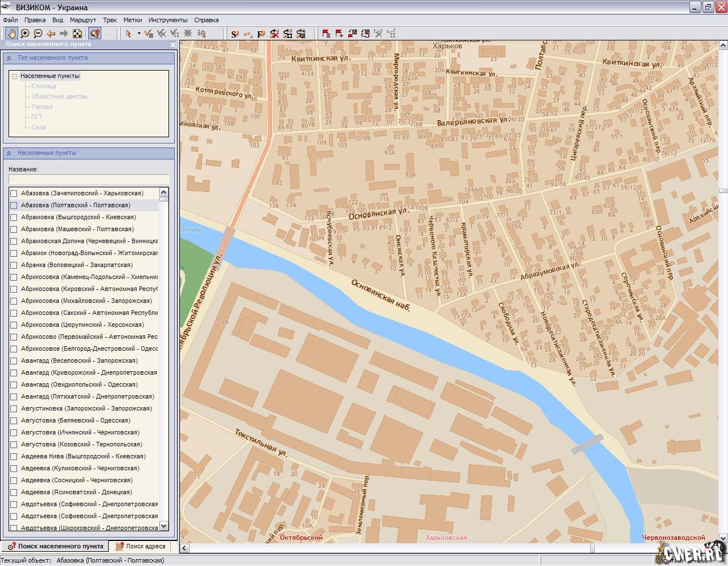The width and height of the screenshot is (728, 566).
Task: Click the first red flag marker icon
Action: pos(326,34)
